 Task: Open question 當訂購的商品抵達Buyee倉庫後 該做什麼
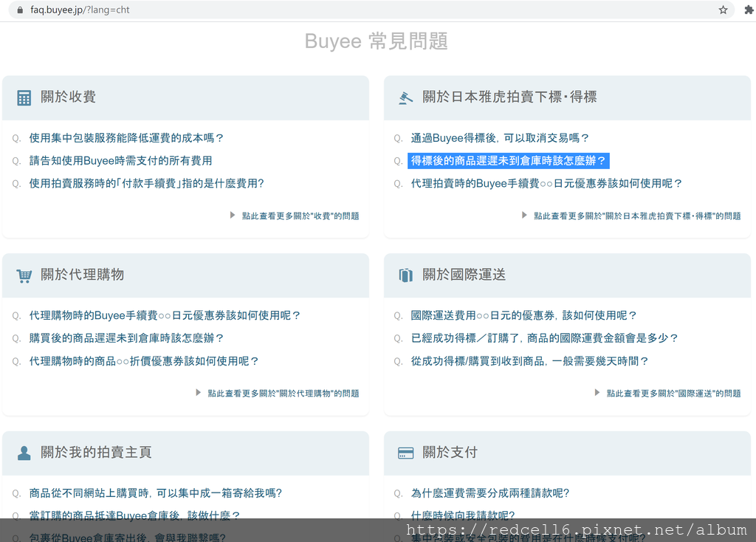134,515
